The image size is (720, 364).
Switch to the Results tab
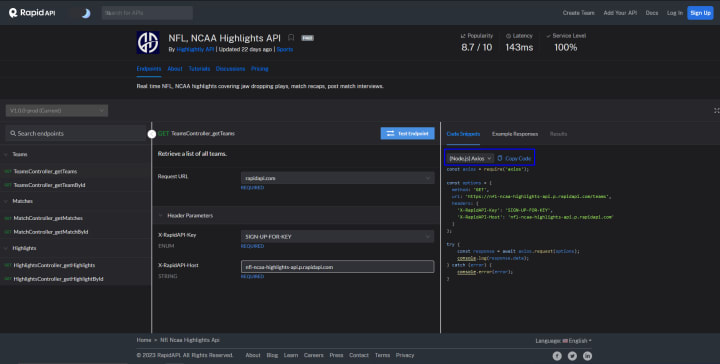click(558, 134)
